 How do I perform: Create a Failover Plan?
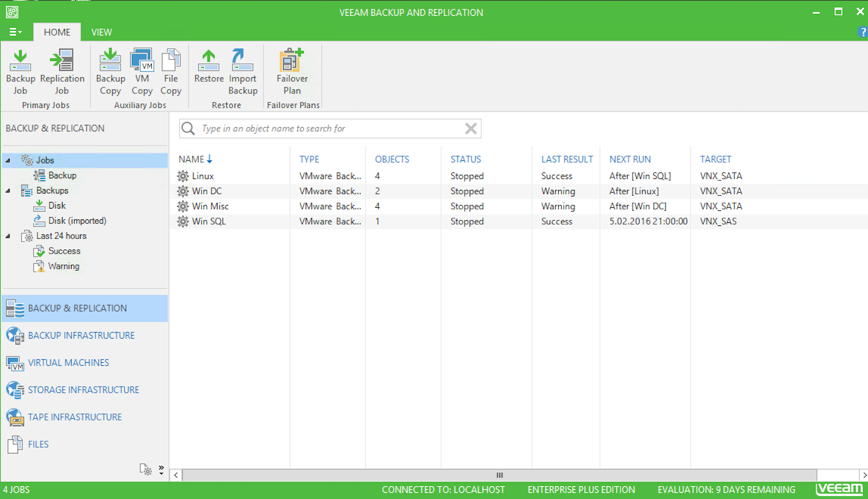point(292,72)
